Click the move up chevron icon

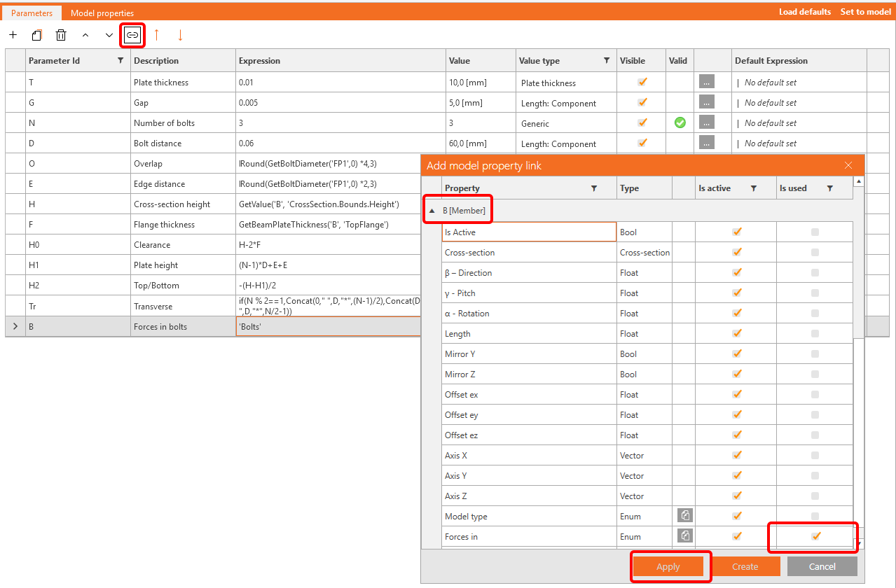click(85, 35)
